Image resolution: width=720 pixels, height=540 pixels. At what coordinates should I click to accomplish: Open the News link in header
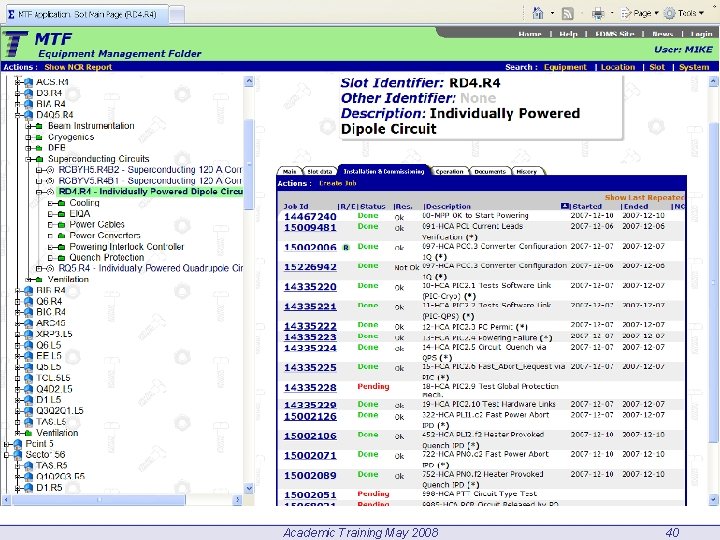tap(662, 34)
